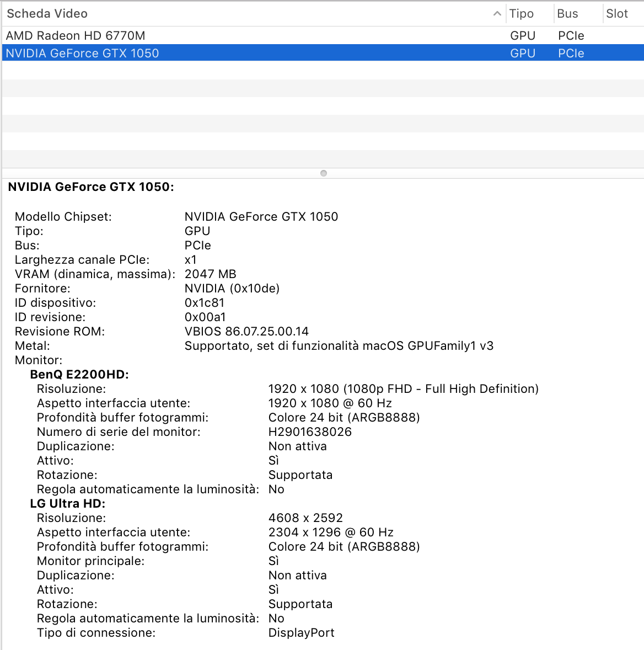The image size is (644, 650).
Task: Click PCIe bus cell in AMD row
Action: point(571,36)
